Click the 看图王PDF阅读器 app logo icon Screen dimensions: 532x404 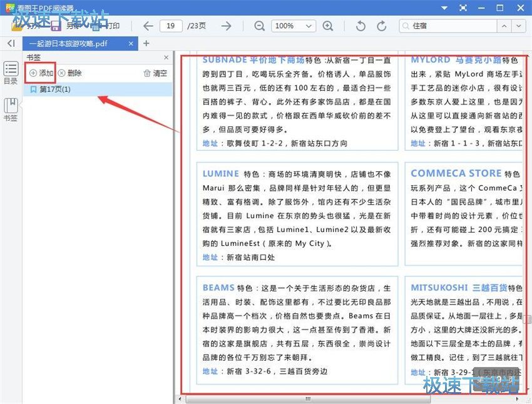10,7
